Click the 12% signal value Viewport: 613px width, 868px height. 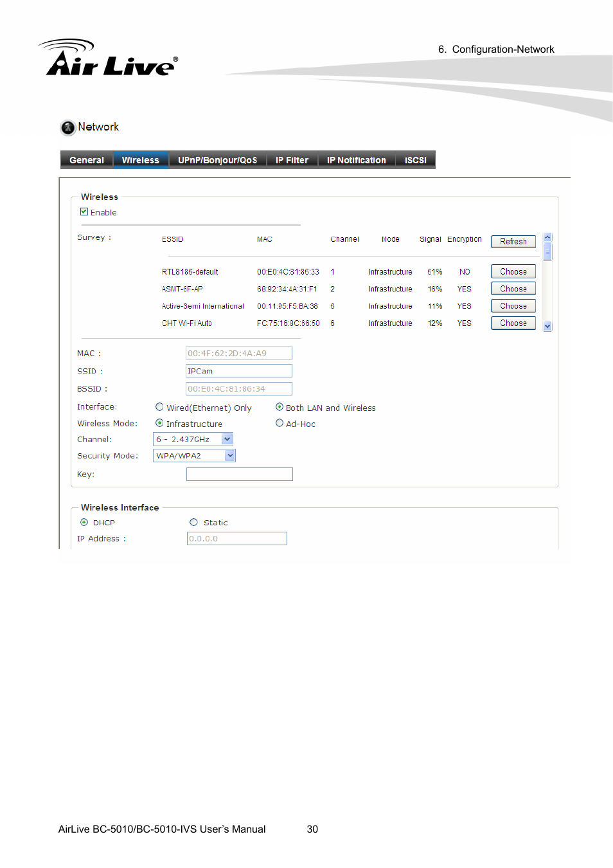pos(435,323)
